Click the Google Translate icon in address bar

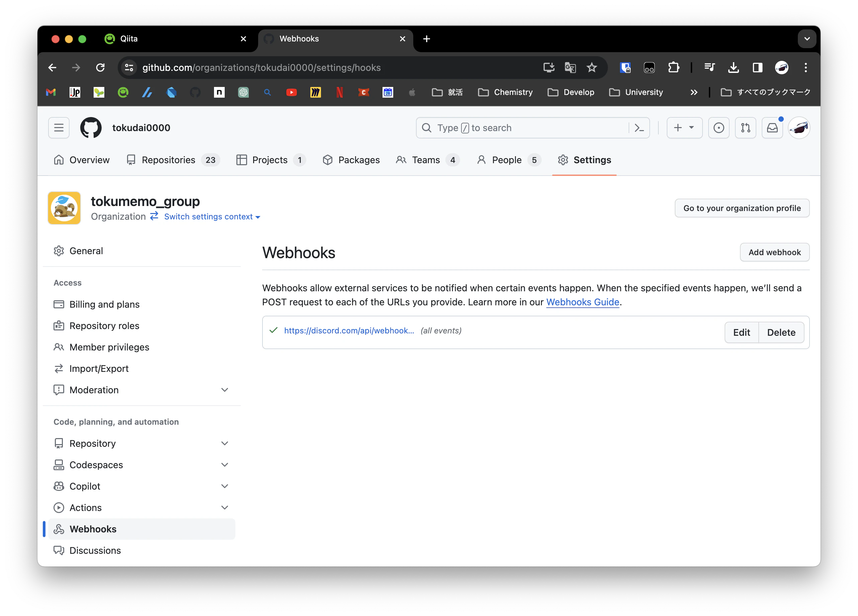coord(570,68)
